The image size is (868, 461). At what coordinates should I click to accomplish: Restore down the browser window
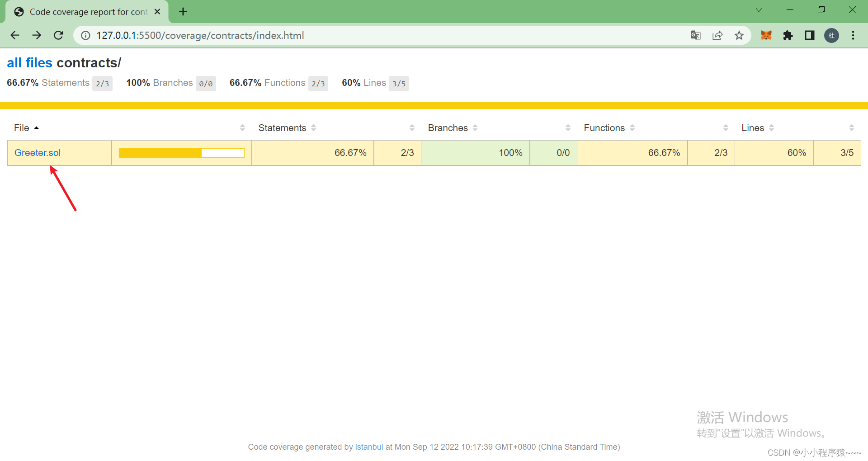pos(821,10)
